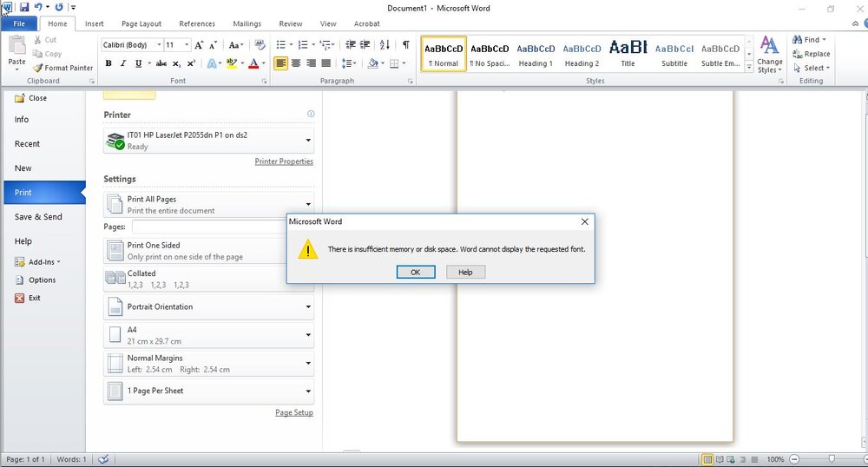
Task: Toggle Show/Hide paragraph marks
Action: (x=405, y=45)
